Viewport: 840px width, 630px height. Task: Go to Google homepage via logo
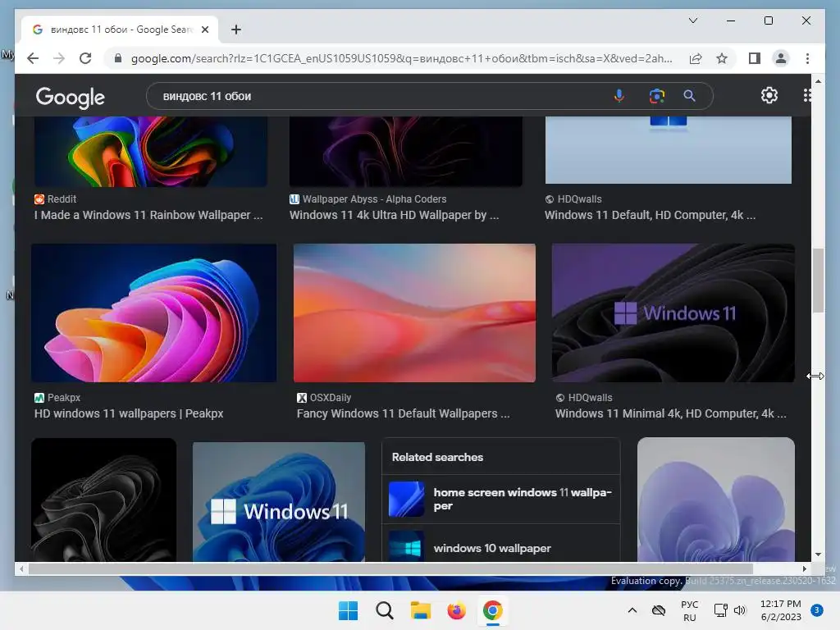[x=71, y=98]
